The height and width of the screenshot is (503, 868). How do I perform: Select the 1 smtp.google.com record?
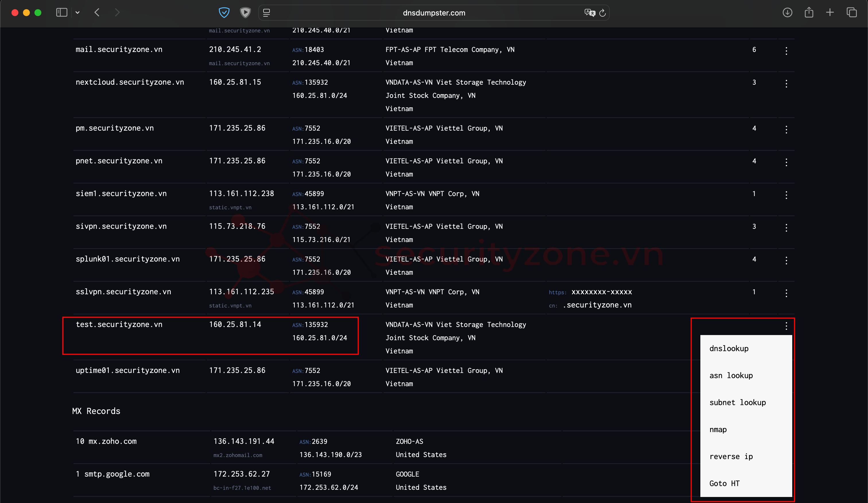(x=113, y=474)
